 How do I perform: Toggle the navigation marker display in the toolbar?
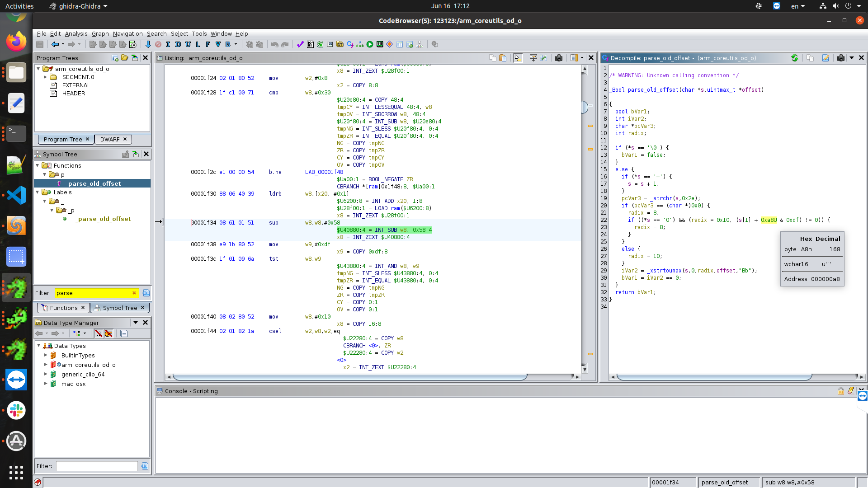[x=574, y=58]
